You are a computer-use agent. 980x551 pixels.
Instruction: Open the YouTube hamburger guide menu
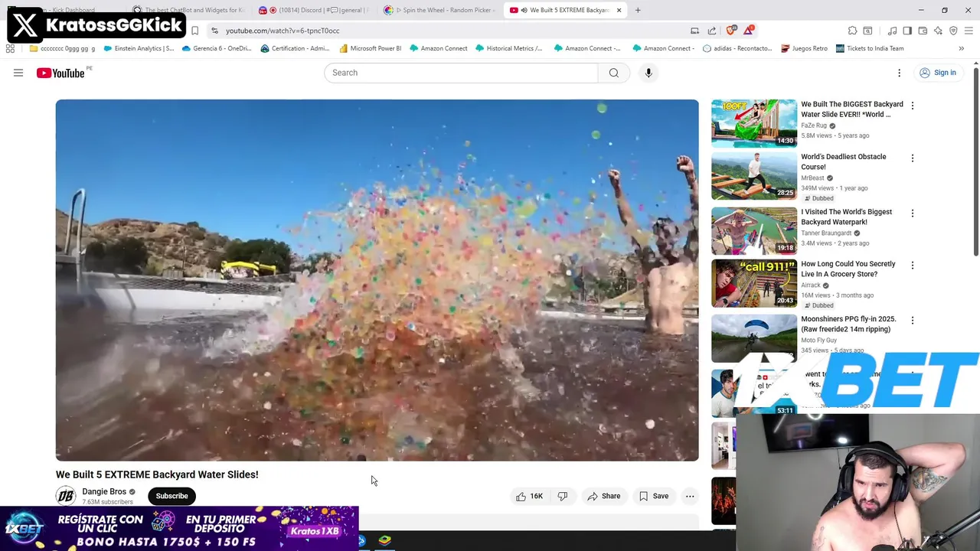pos(18,73)
